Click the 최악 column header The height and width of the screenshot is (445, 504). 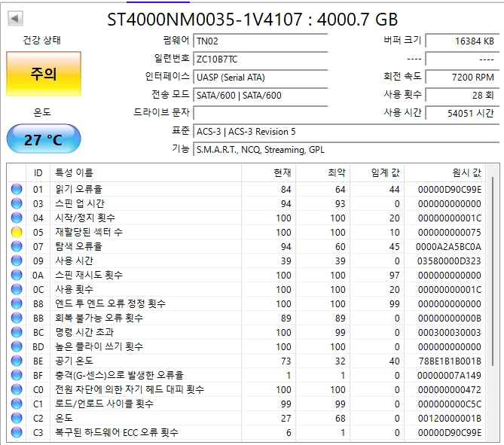(322, 173)
